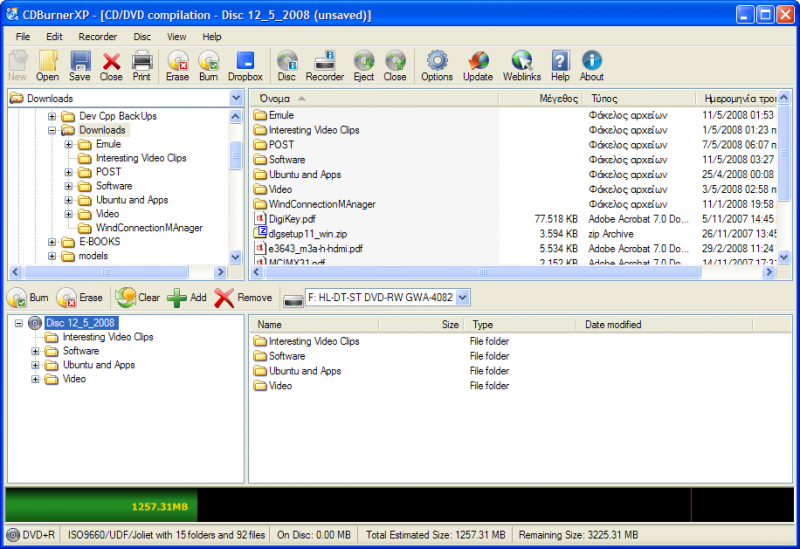Click the file list horizontal scrollbar
This screenshot has height=549, width=800.
pos(483,272)
